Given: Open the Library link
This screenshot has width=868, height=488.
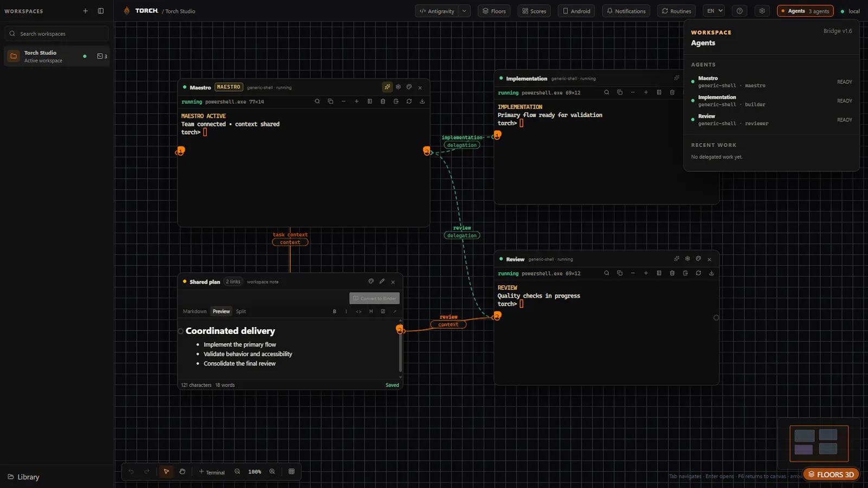Looking at the screenshot, I should pyautogui.click(x=23, y=477).
